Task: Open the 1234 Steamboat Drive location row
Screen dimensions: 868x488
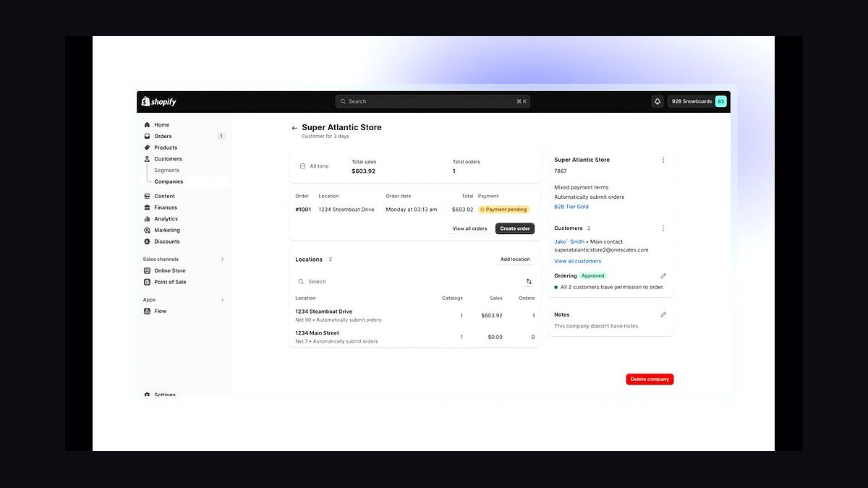Action: pos(414,315)
